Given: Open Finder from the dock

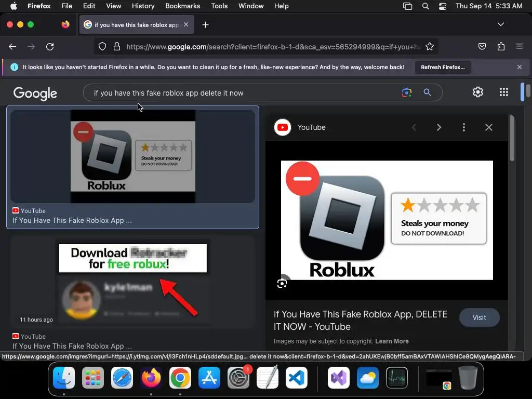Looking at the screenshot, I should coord(64,378).
